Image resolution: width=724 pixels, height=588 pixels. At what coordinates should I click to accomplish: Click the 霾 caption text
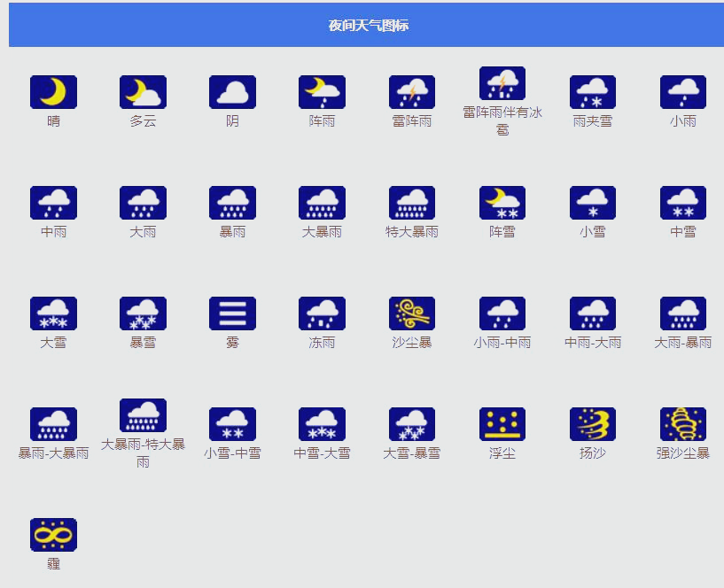click(x=53, y=564)
